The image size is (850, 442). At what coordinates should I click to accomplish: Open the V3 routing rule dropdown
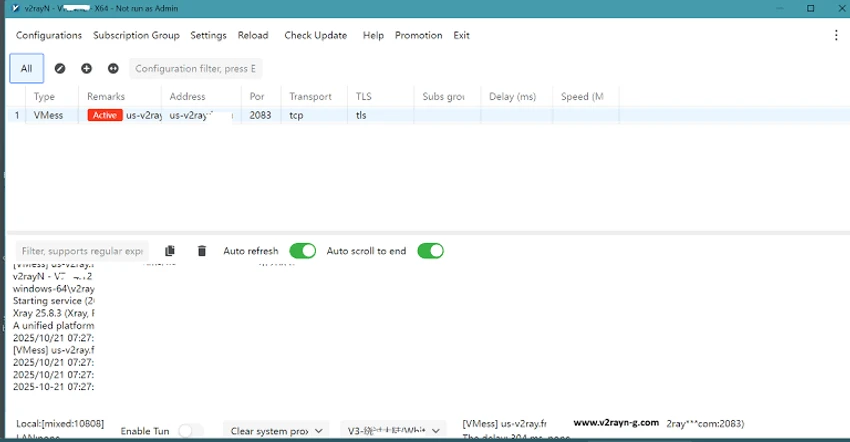tap(393, 431)
